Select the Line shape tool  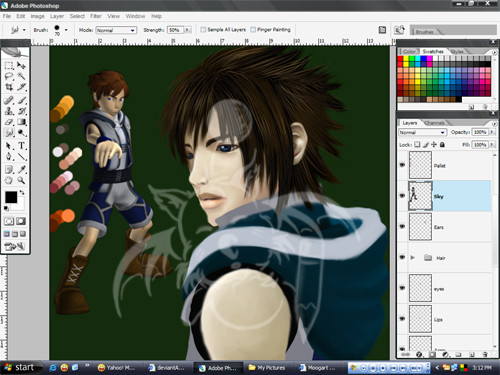click(21, 157)
